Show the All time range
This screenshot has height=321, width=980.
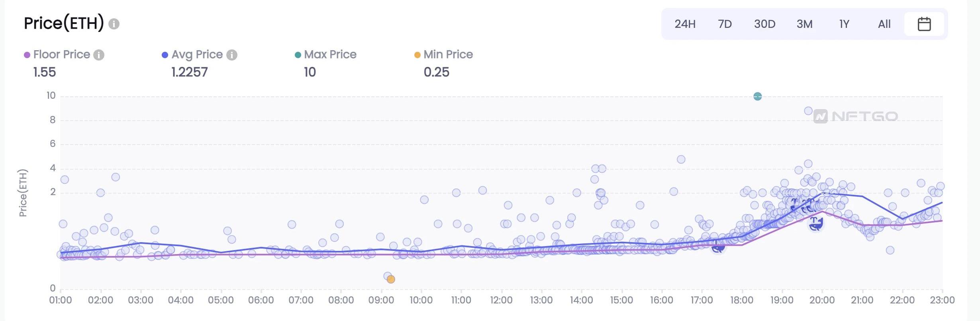(884, 24)
